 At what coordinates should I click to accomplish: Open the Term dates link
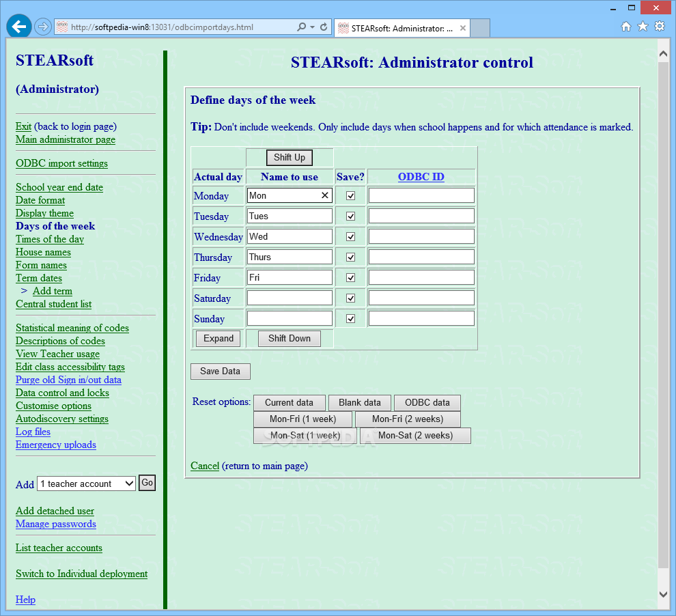[x=39, y=278]
